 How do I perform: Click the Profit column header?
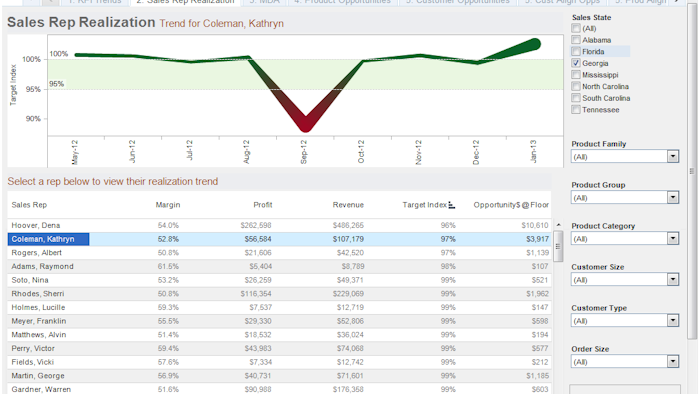(262, 205)
